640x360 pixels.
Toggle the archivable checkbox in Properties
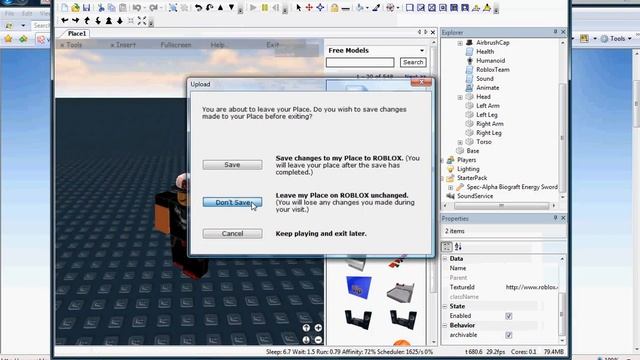509,335
